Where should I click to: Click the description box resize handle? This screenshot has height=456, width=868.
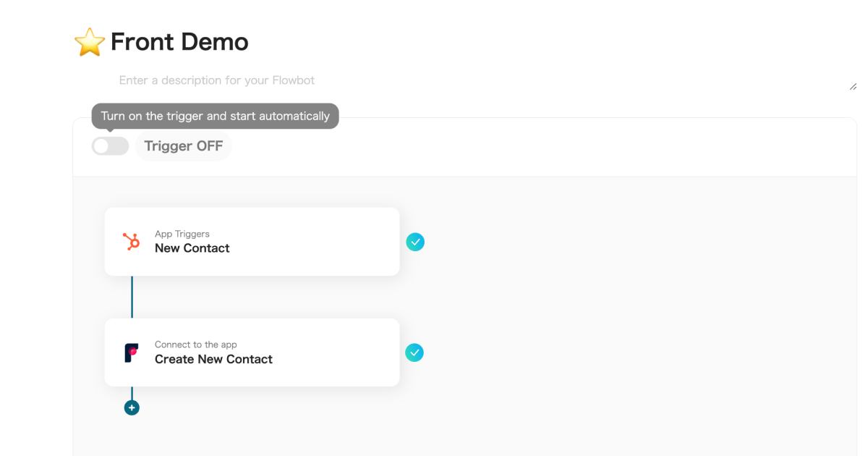pyautogui.click(x=853, y=86)
